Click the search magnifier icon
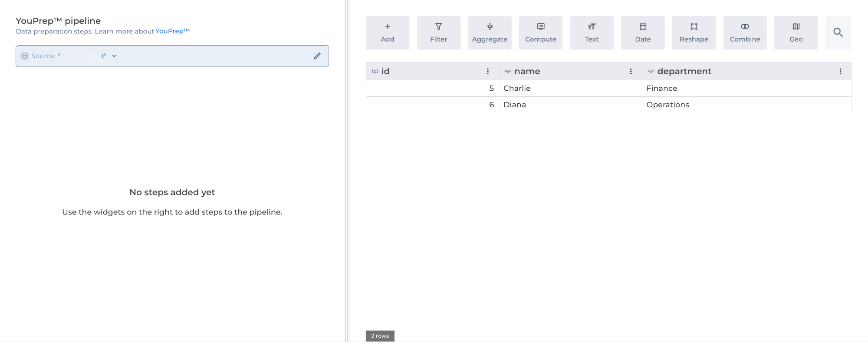 pyautogui.click(x=838, y=33)
